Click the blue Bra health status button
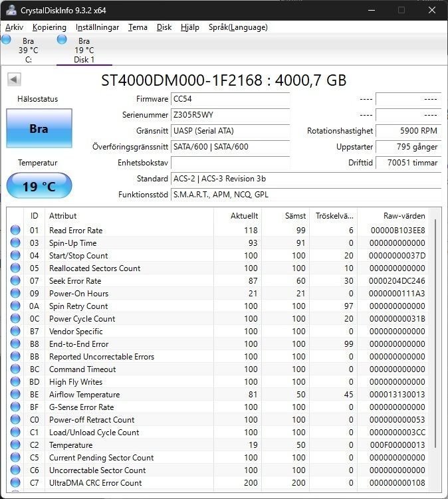Viewport: 448px width, 499px height. pyautogui.click(x=39, y=129)
